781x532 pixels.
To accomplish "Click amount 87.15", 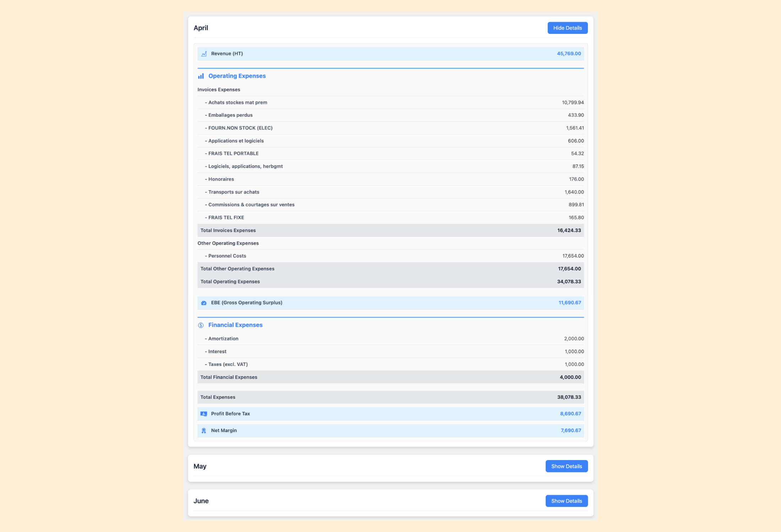I will pyautogui.click(x=578, y=166).
